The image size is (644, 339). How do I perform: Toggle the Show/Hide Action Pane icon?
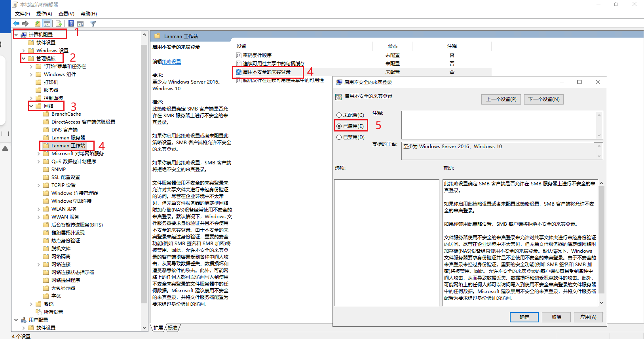coord(80,24)
